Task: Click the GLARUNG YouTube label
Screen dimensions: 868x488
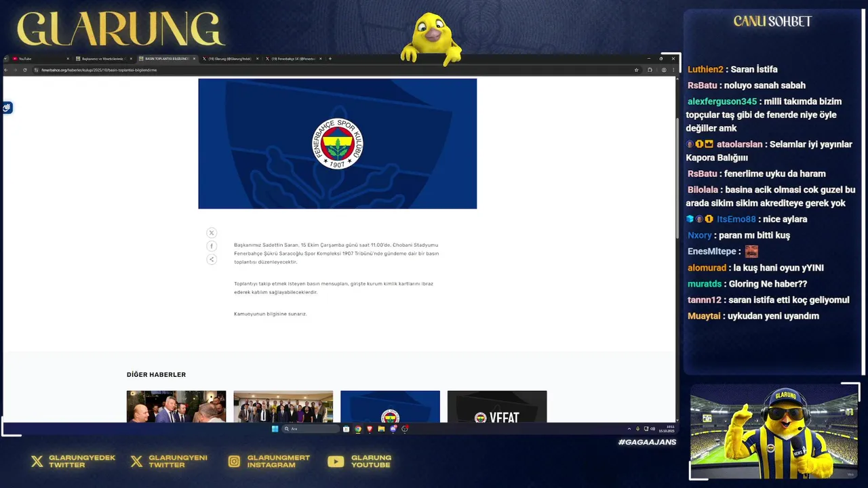Action: 371,462
